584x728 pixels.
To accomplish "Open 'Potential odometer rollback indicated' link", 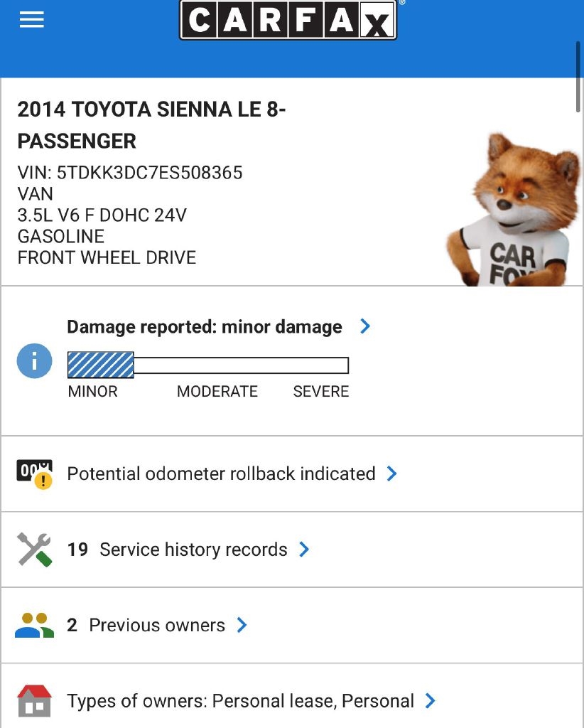I will (x=221, y=474).
